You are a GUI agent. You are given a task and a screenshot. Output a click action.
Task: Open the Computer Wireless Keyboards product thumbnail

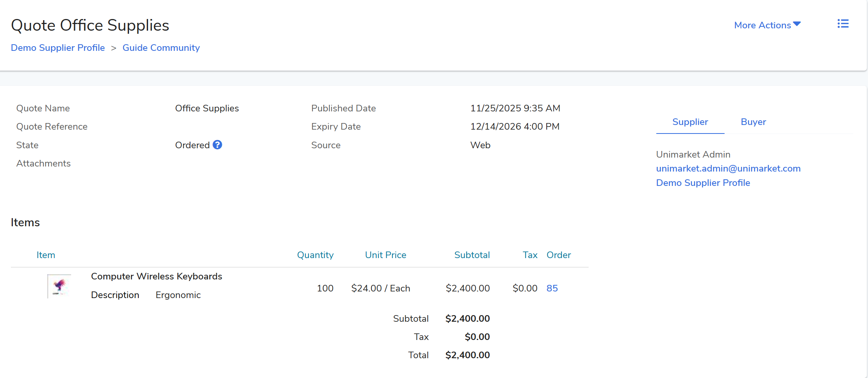pyautogui.click(x=59, y=286)
